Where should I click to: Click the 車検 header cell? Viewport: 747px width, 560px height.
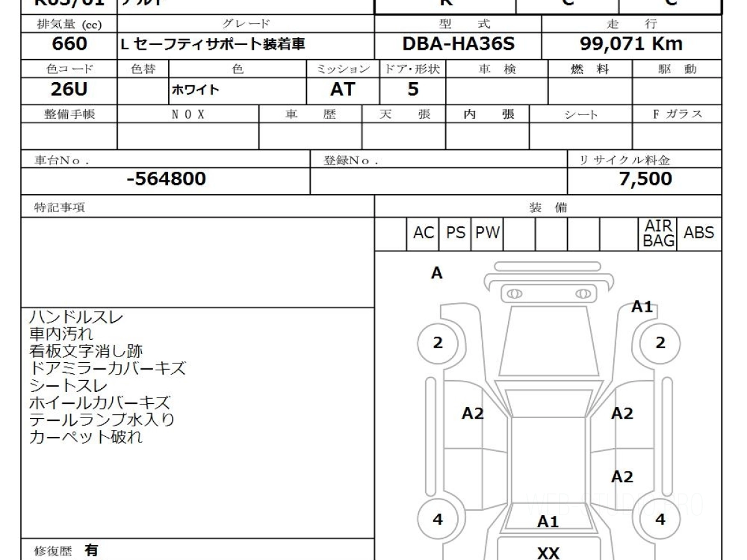497,70
